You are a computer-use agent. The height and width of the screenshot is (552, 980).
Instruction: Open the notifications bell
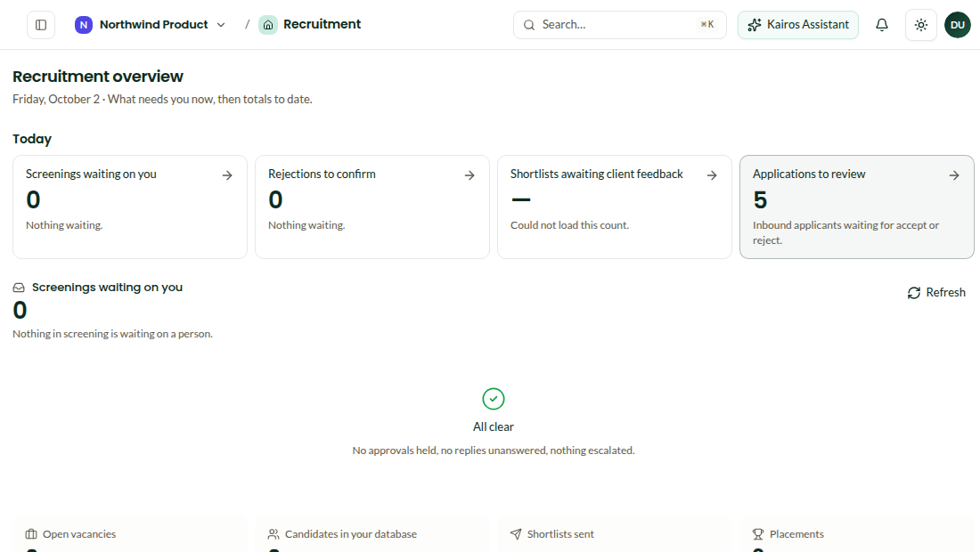(x=881, y=25)
